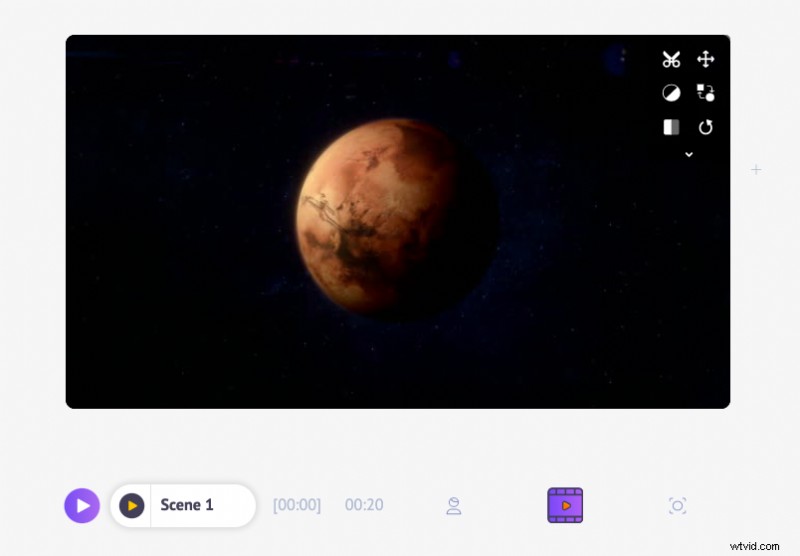800x556 pixels.
Task: Click the 00:20 scene duration
Action: click(x=364, y=505)
